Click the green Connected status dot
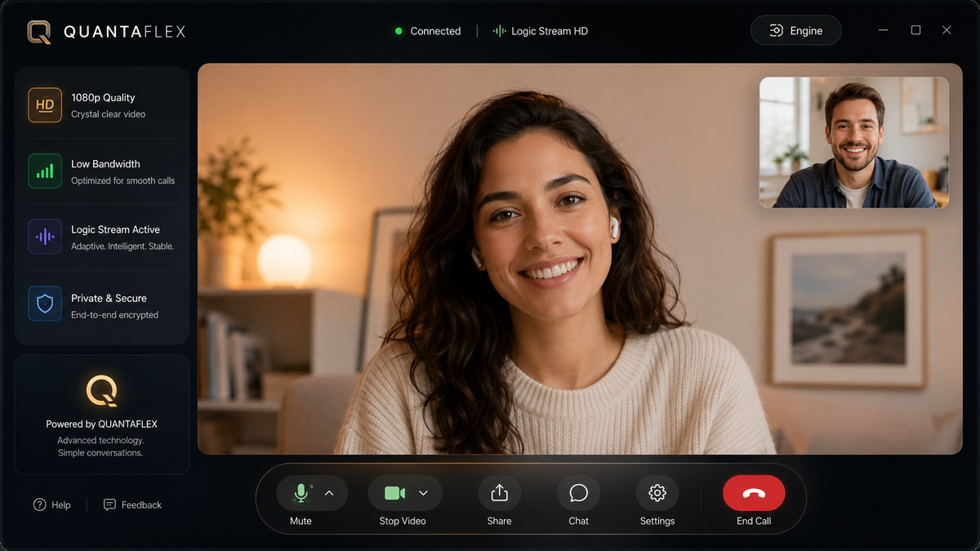Viewport: 980px width, 551px height. 399,31
